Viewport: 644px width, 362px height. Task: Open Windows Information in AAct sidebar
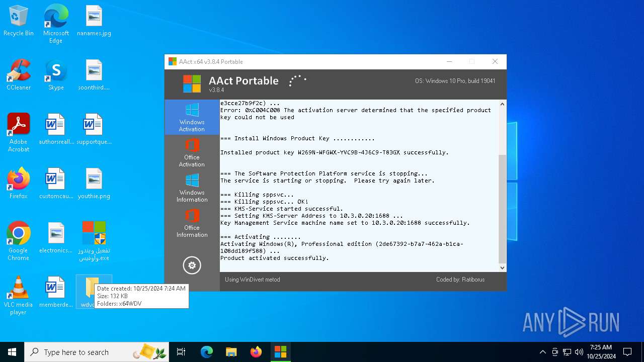tap(192, 188)
